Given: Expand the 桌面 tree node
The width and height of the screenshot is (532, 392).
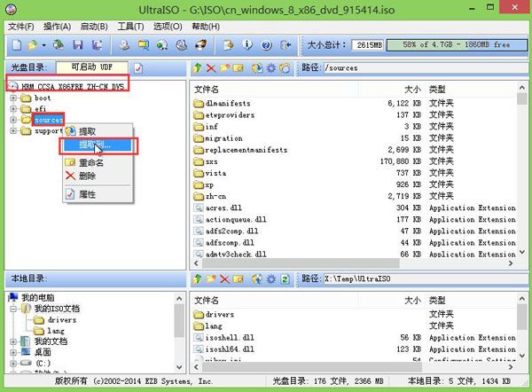Looking at the screenshot, I should 13,352.
